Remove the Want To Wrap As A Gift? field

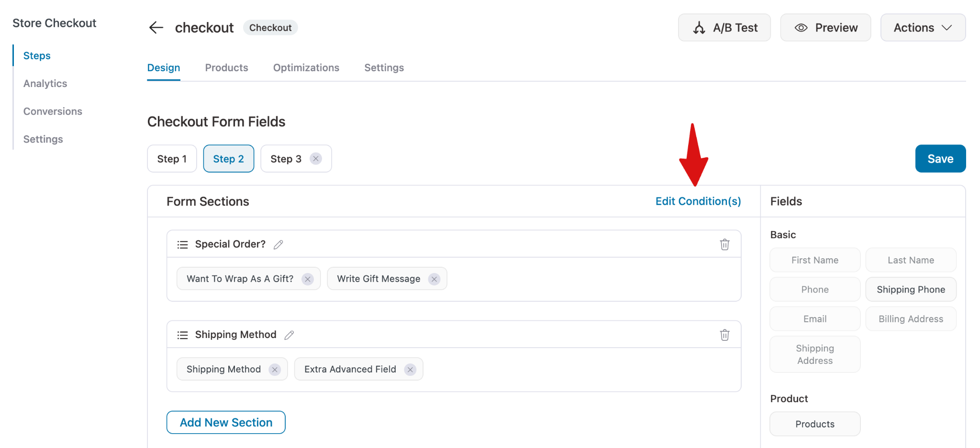pos(308,279)
